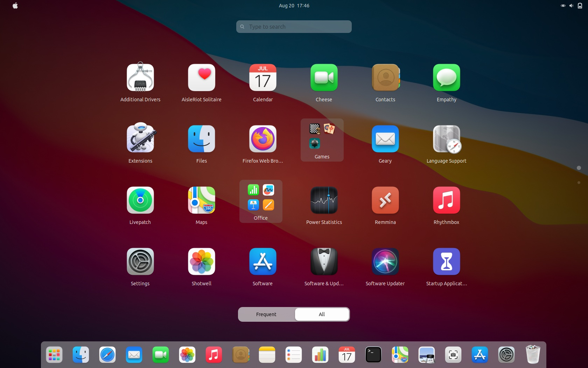Open Notes icon in dock

(267, 355)
